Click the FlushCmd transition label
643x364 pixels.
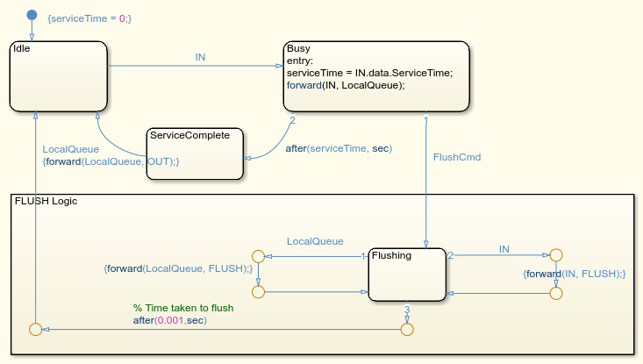(x=457, y=157)
